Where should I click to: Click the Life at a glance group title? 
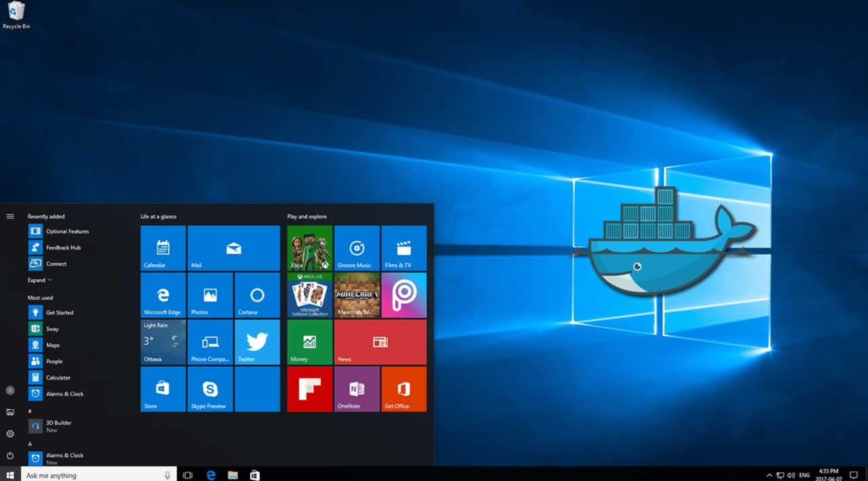click(159, 217)
